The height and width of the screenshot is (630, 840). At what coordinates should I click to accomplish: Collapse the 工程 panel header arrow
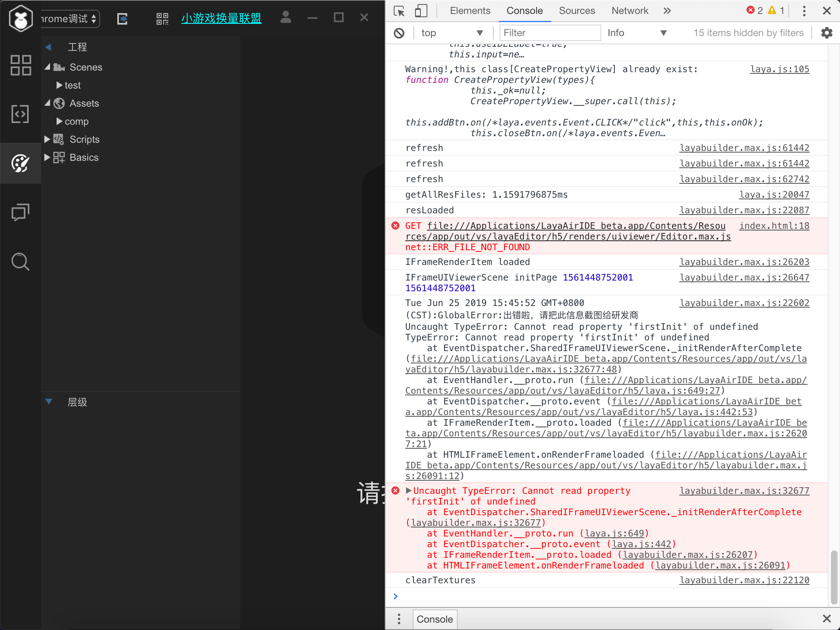coord(48,47)
